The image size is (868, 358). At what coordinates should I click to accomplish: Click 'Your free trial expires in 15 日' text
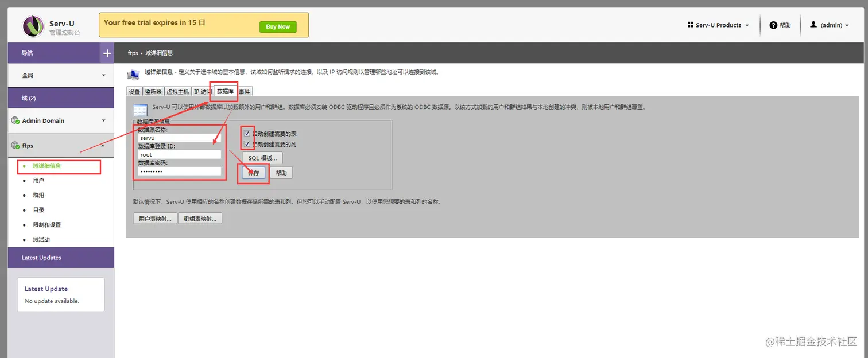click(x=154, y=22)
